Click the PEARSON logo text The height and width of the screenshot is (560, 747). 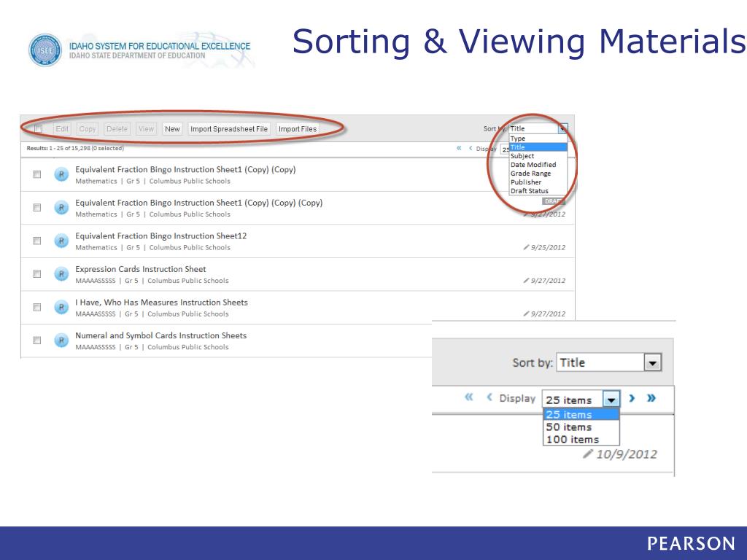[691, 544]
